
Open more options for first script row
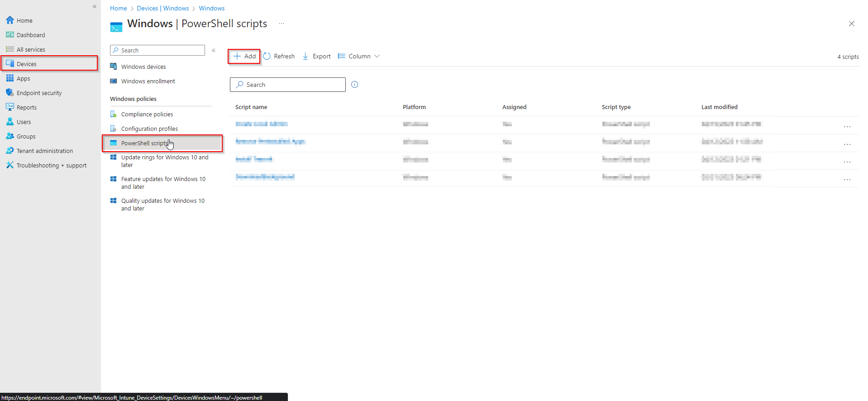[x=847, y=127]
